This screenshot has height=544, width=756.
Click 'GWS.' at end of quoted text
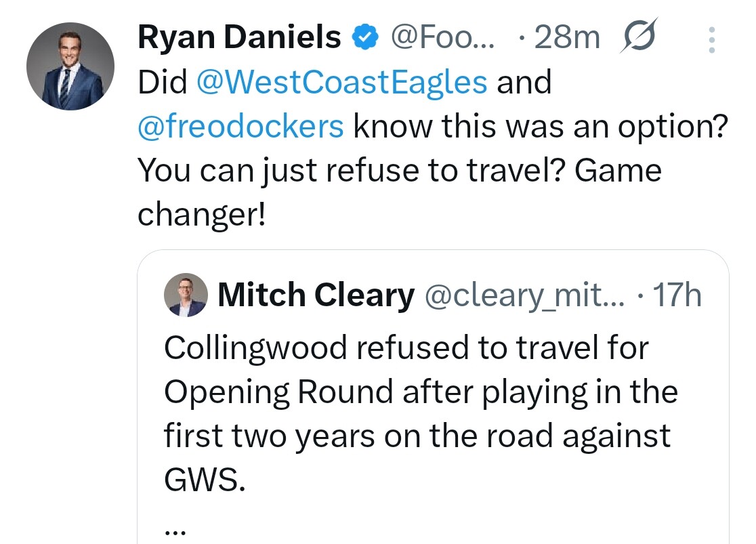[x=202, y=480]
